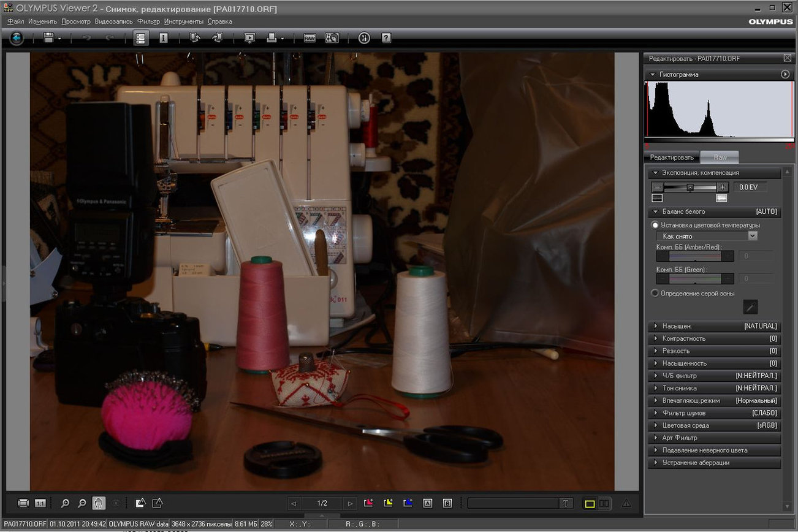
Task: Open the Видеозапись menu
Action: click(114, 21)
